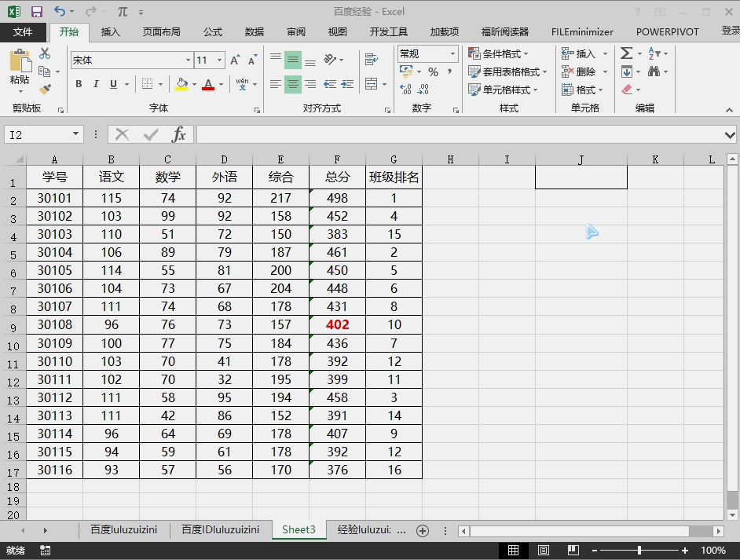The width and height of the screenshot is (740, 560).
Task: Click the 删除 delete cells button
Action: pyautogui.click(x=580, y=71)
